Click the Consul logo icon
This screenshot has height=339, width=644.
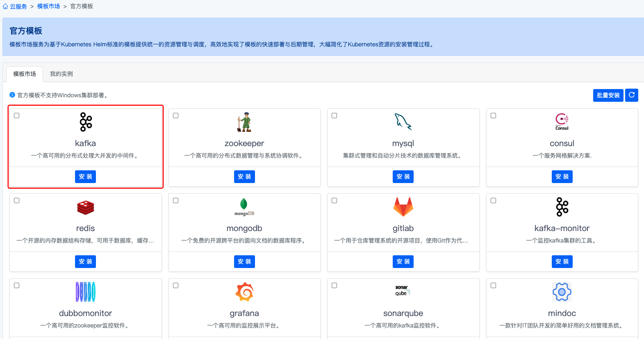[x=562, y=122]
